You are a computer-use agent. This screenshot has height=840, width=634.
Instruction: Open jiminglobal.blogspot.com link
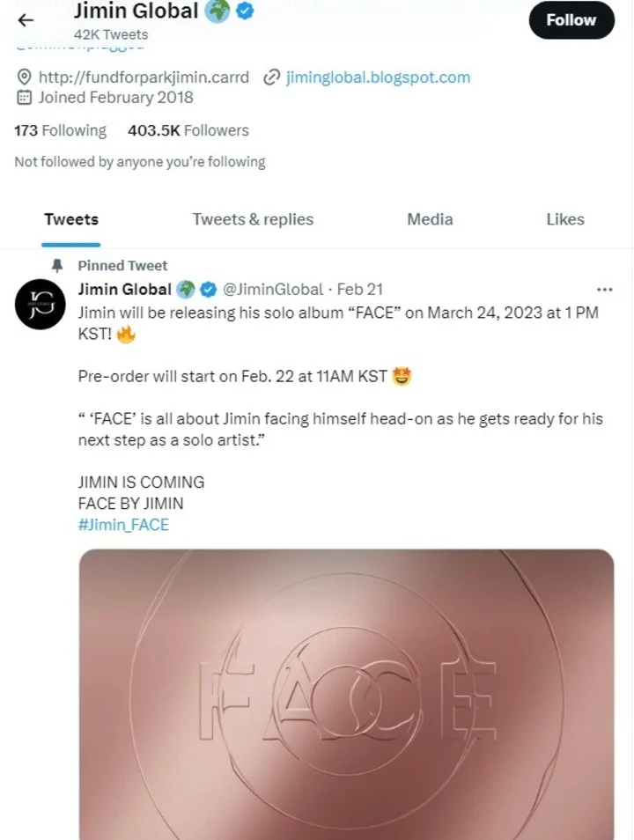click(378, 77)
